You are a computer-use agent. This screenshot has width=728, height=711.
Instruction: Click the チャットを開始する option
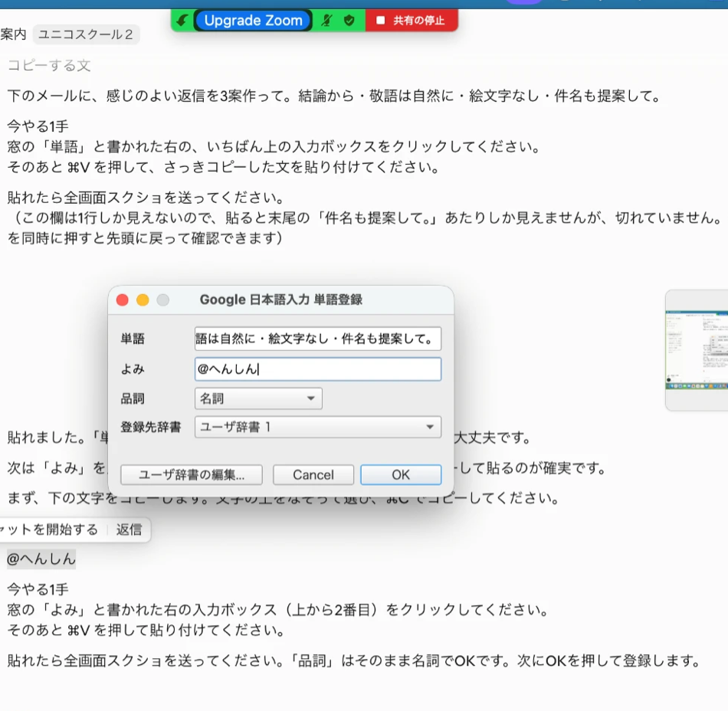click(49, 529)
